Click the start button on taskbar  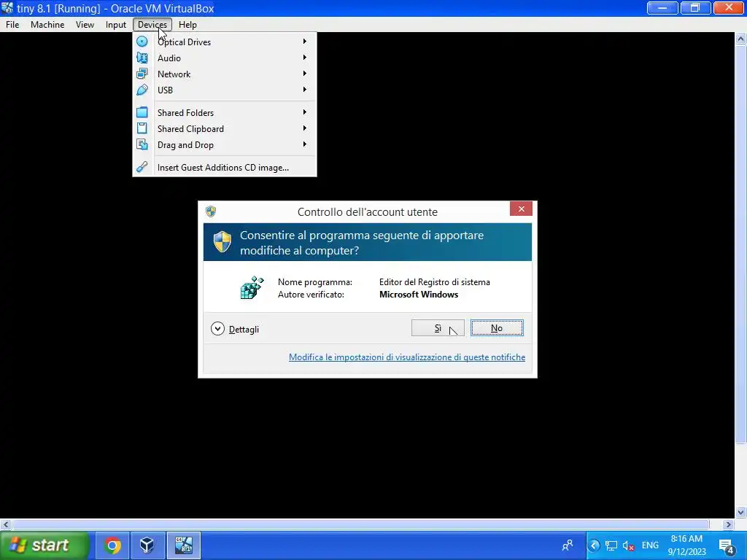click(44, 545)
